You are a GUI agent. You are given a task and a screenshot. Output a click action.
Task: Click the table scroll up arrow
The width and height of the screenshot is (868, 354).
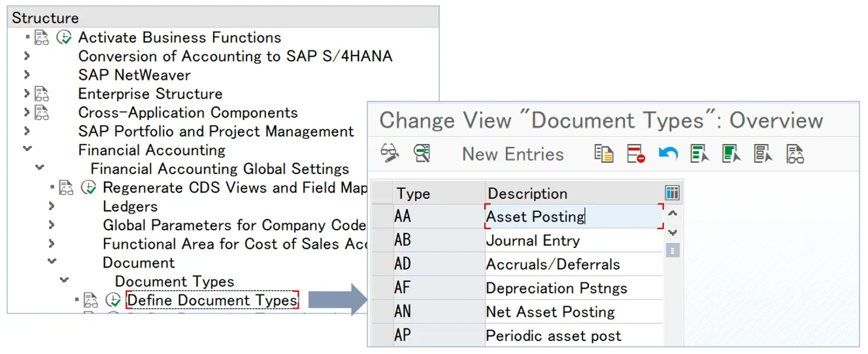click(x=673, y=213)
